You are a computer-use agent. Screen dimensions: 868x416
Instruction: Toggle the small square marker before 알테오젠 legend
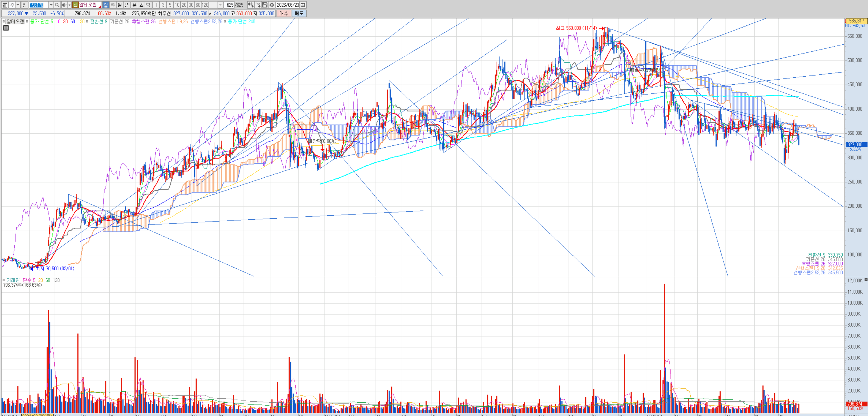pyautogui.click(x=4, y=21)
